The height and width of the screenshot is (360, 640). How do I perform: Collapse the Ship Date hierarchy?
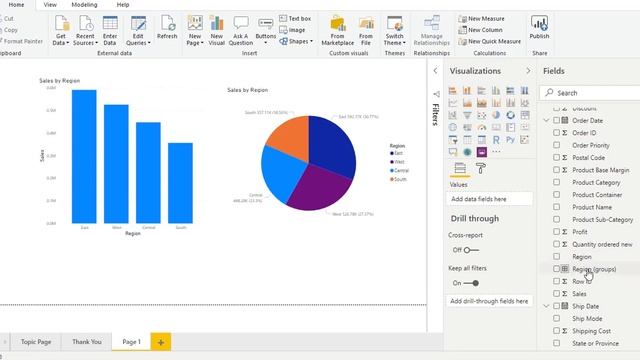click(546, 306)
